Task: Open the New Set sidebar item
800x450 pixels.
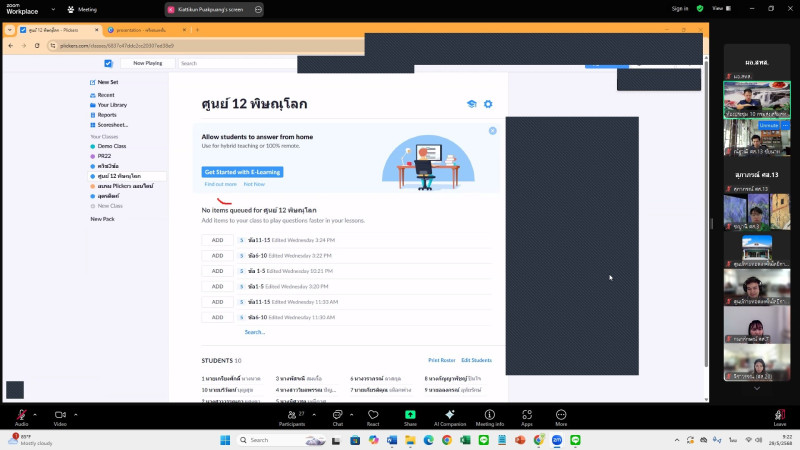Action: pyautogui.click(x=104, y=82)
